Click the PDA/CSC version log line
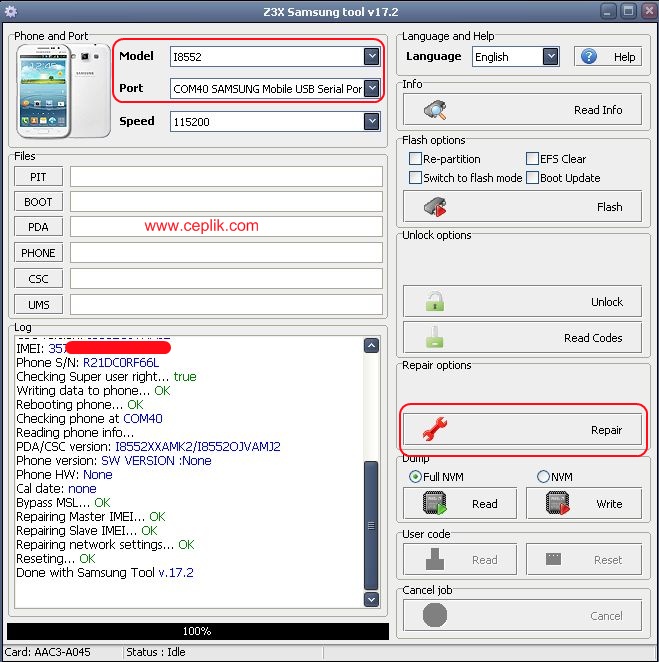The image size is (659, 662). pos(148,446)
